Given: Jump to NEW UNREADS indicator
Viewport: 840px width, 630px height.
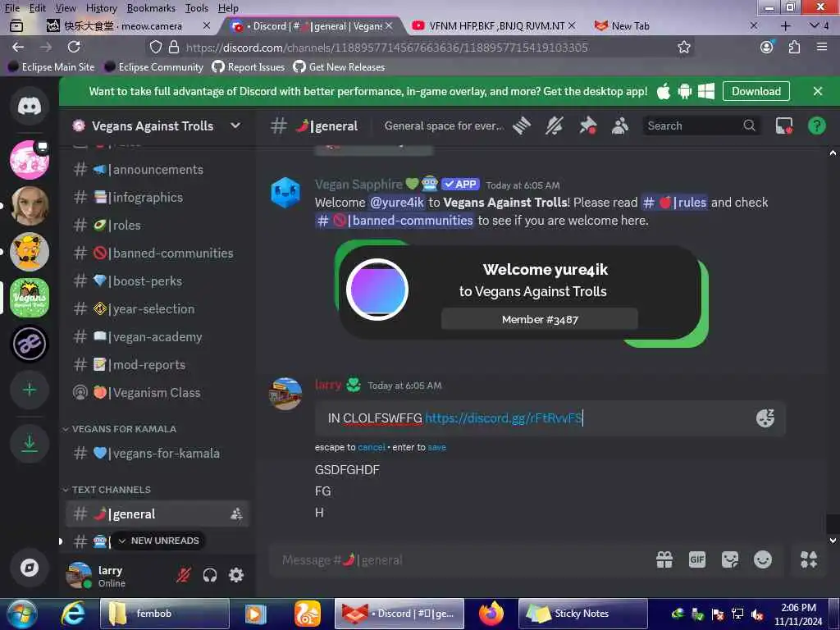Looking at the screenshot, I should click(x=158, y=541).
